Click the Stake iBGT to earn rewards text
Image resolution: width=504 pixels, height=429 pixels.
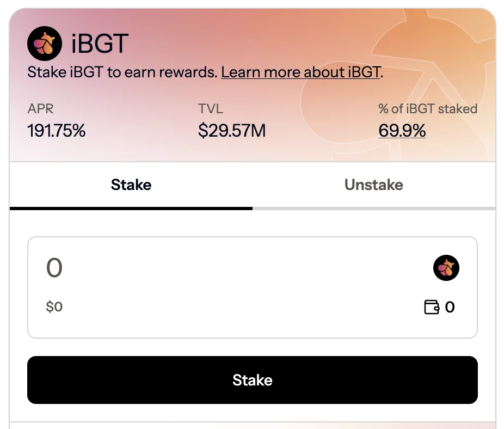122,72
